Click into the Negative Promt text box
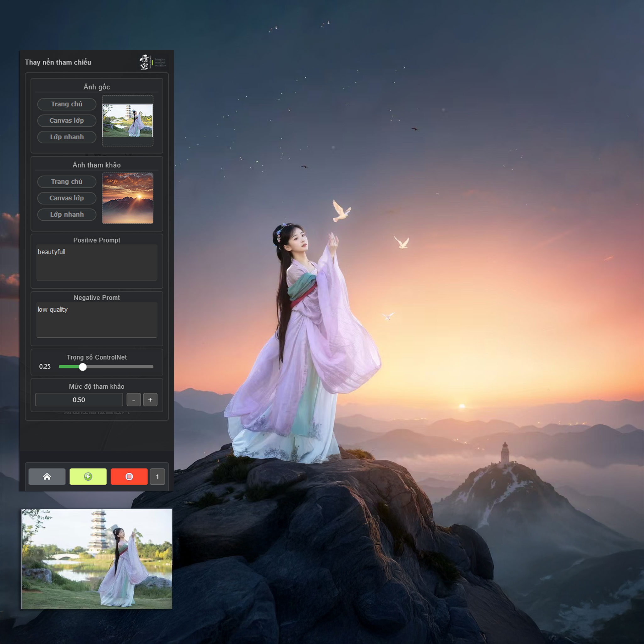Screen dimensions: 644x644 point(97,320)
